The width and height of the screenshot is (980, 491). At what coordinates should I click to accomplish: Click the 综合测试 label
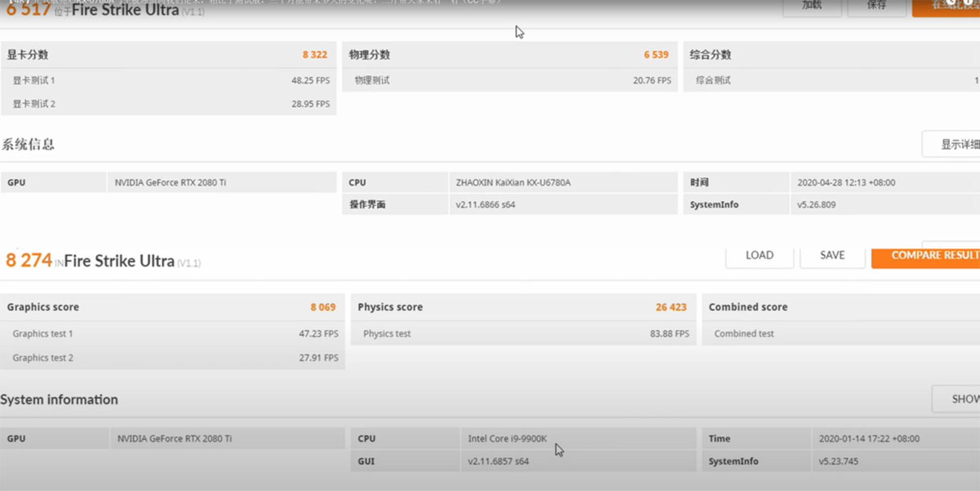click(x=713, y=80)
